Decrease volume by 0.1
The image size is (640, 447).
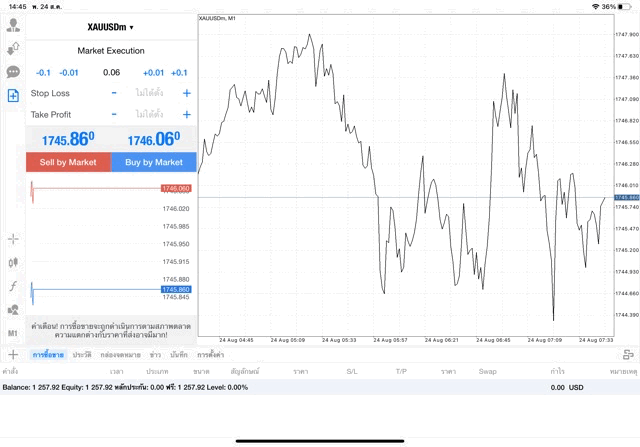point(43,72)
